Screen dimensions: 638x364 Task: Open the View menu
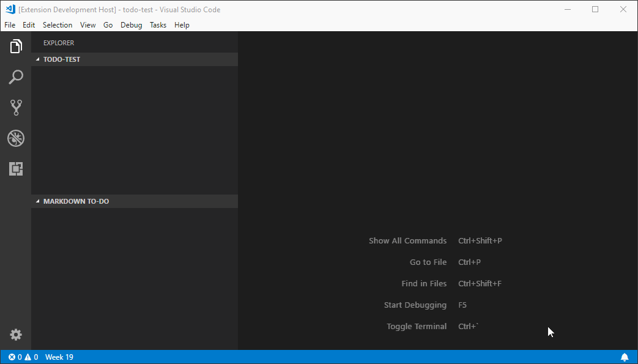tap(87, 25)
